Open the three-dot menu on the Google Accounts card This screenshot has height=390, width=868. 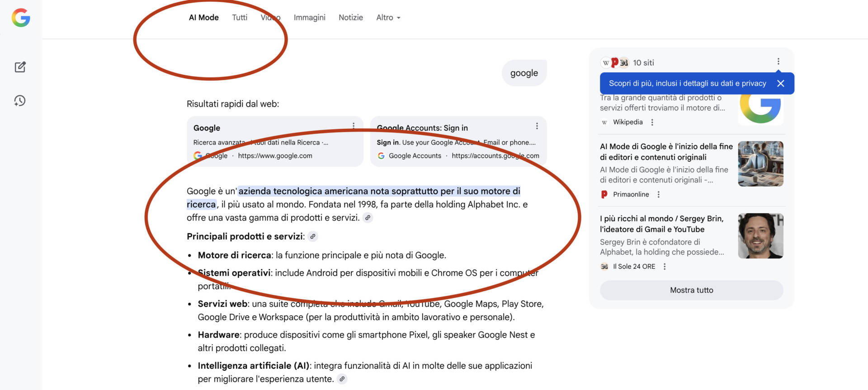[537, 126]
